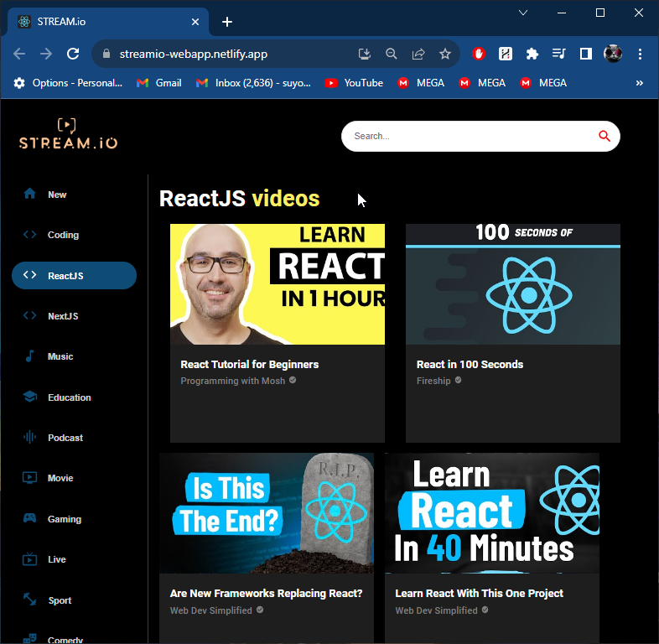Viewport: 659px width, 644px height.
Task: Open Learn React In 40 Minutes thumbnail
Action: 492,513
